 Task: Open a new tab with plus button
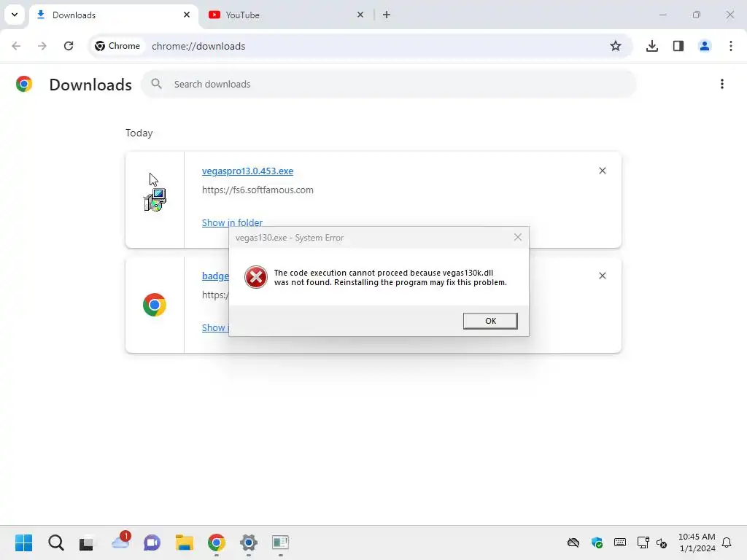[x=387, y=15]
